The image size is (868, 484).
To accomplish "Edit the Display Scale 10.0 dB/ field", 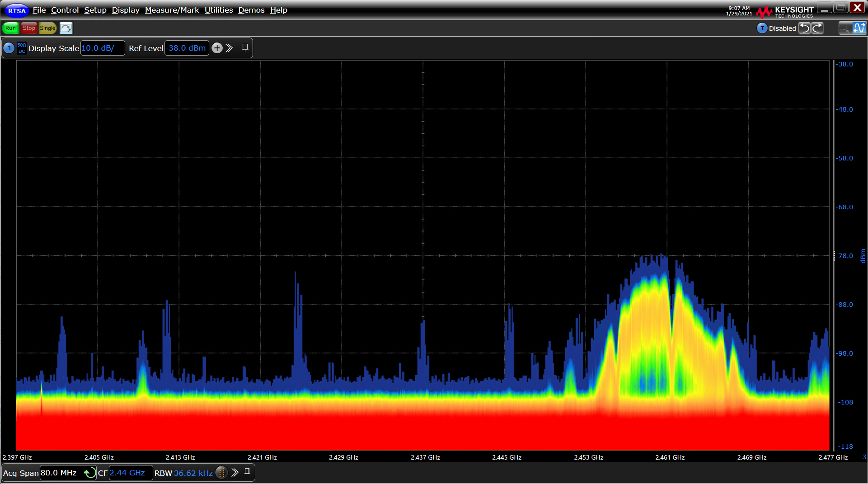I will tap(103, 48).
